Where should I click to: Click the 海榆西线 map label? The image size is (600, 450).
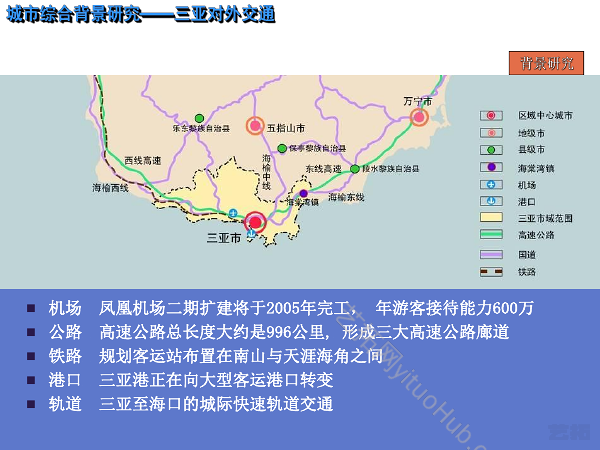(x=110, y=188)
